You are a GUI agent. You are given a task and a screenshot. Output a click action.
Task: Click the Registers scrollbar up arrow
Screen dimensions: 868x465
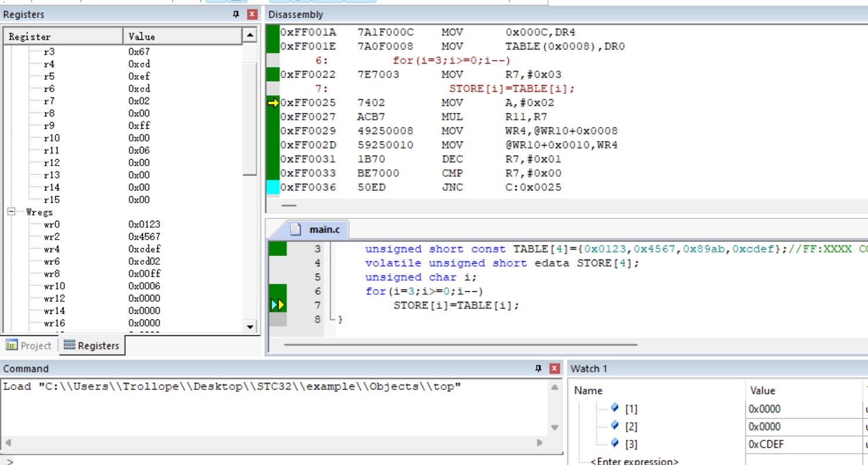(250, 36)
